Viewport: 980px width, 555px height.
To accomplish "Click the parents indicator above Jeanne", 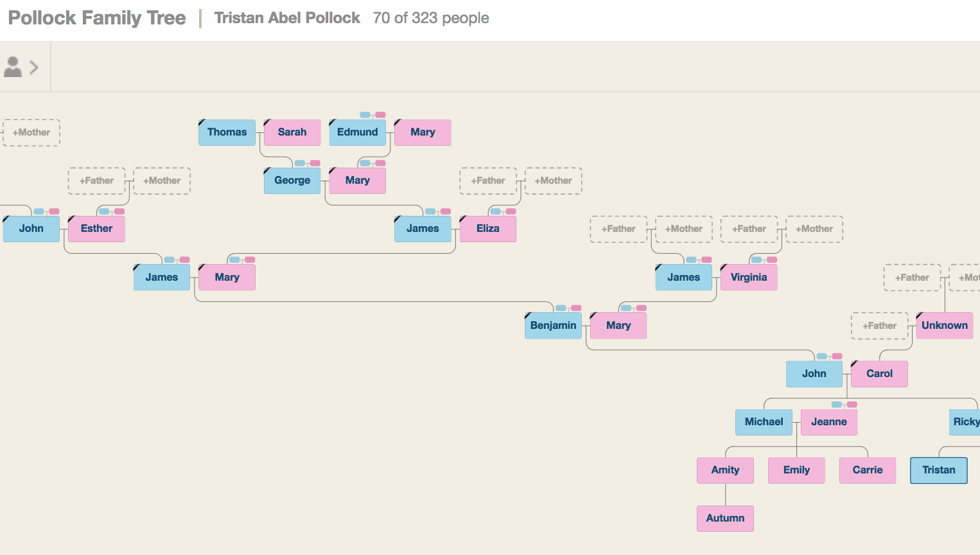I will (x=844, y=405).
